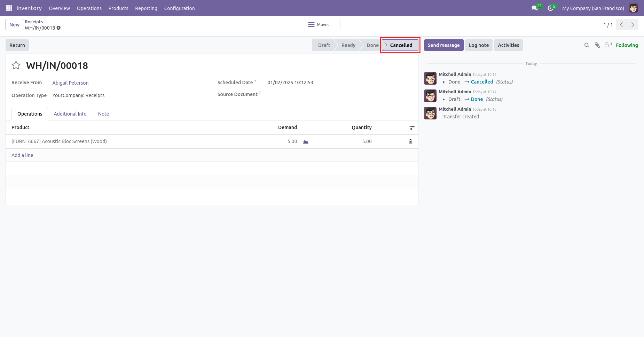
Task: Click the Done status stage
Action: pos(372,45)
